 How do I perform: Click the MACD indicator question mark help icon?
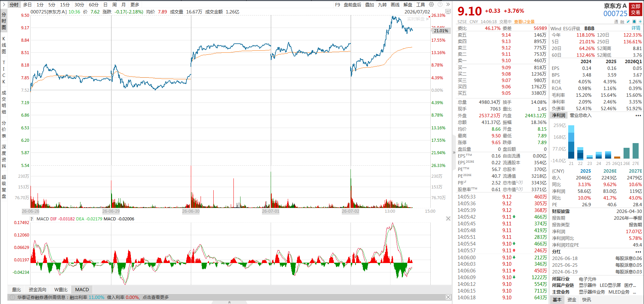click(32, 219)
